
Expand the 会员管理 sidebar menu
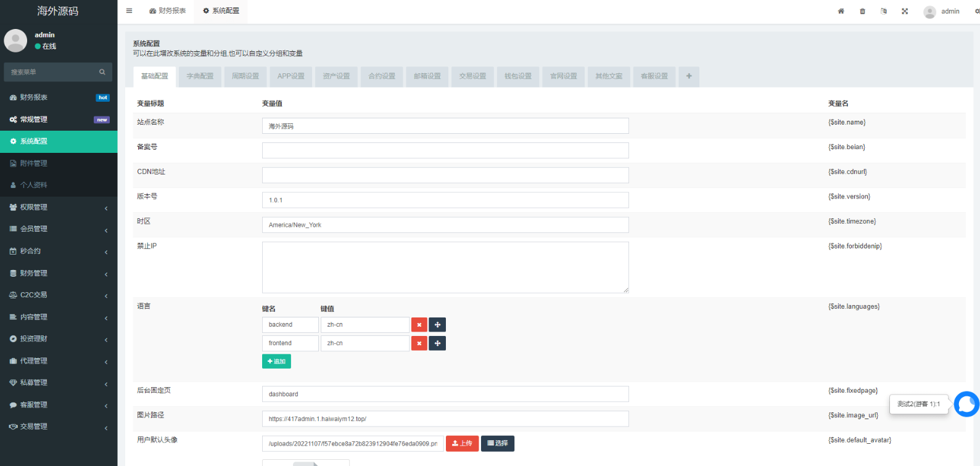point(59,229)
